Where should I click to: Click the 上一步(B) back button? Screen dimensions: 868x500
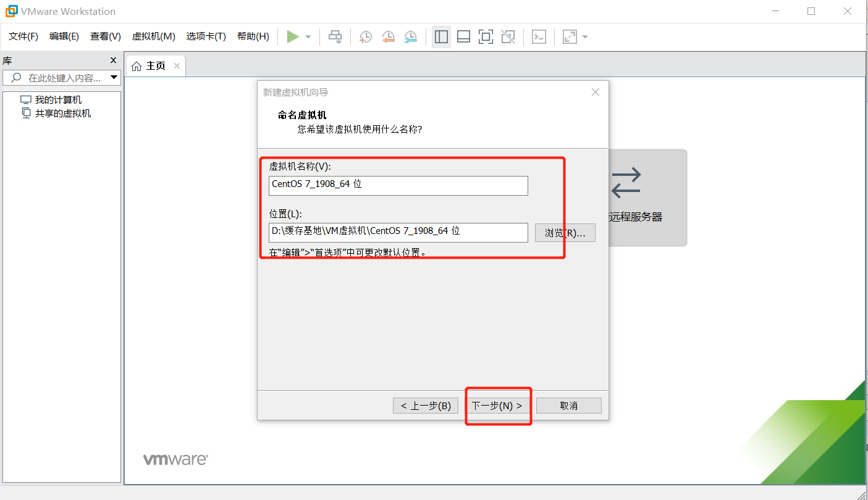(426, 406)
